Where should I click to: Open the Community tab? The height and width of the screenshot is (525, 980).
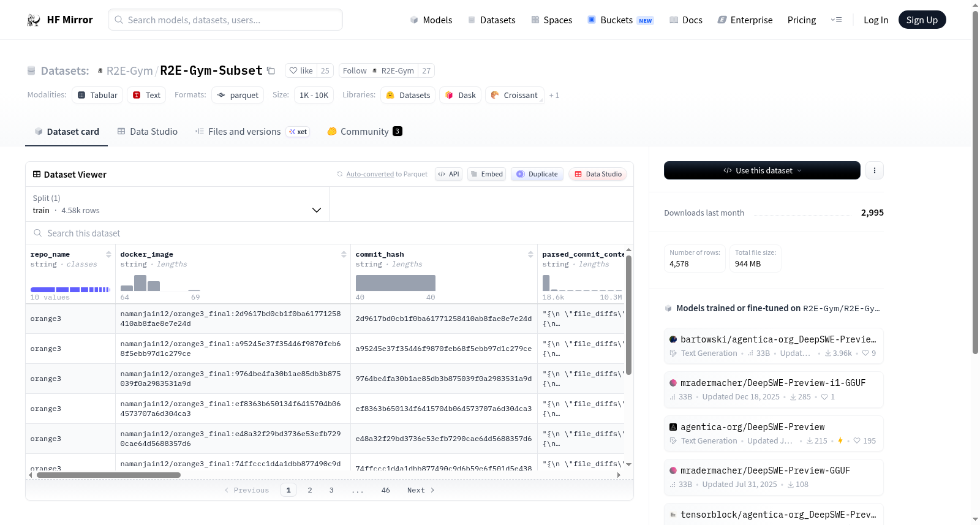tap(364, 132)
